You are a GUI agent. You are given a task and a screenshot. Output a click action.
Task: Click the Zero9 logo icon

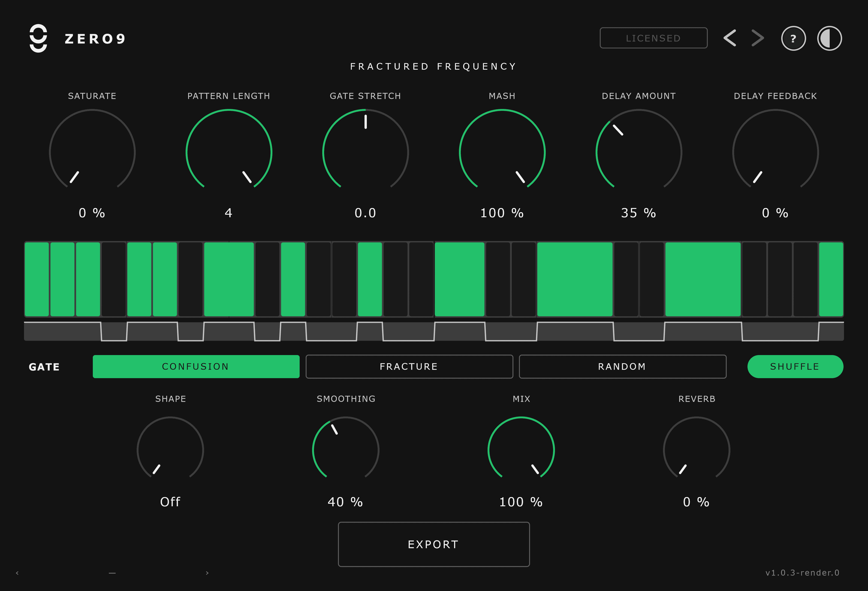[38, 38]
